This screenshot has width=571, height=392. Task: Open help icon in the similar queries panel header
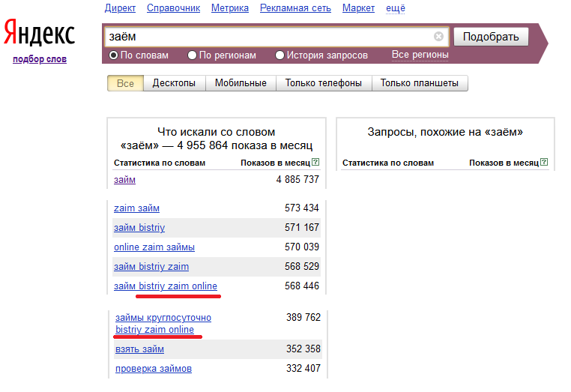coord(544,162)
